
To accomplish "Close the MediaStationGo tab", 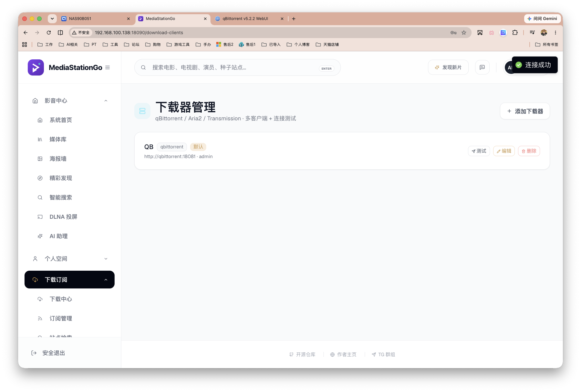I will [x=205, y=19].
